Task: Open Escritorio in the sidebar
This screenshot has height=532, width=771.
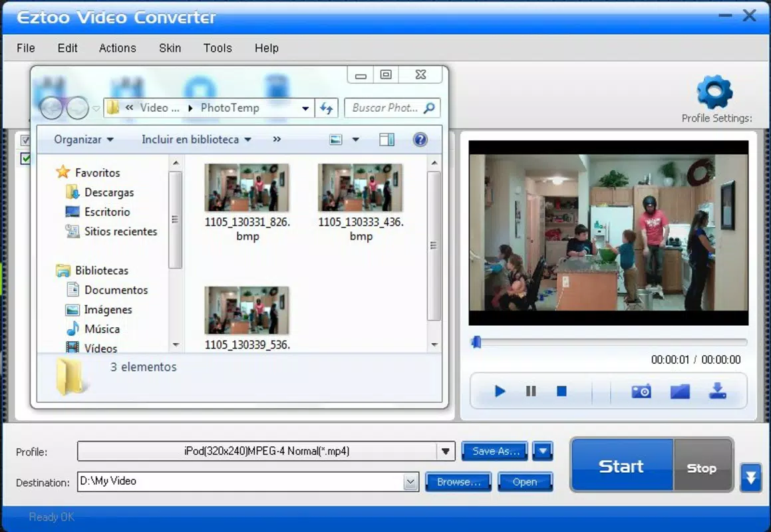Action: [106, 212]
